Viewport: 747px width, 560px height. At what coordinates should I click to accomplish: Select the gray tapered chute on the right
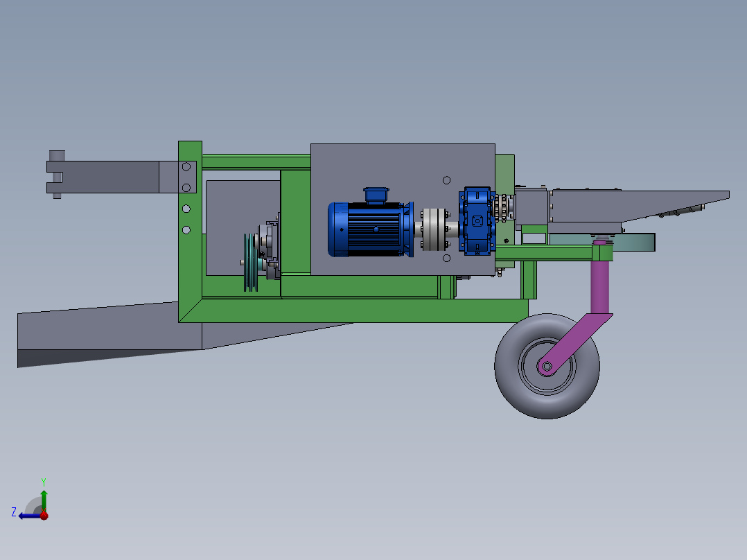[638, 206]
